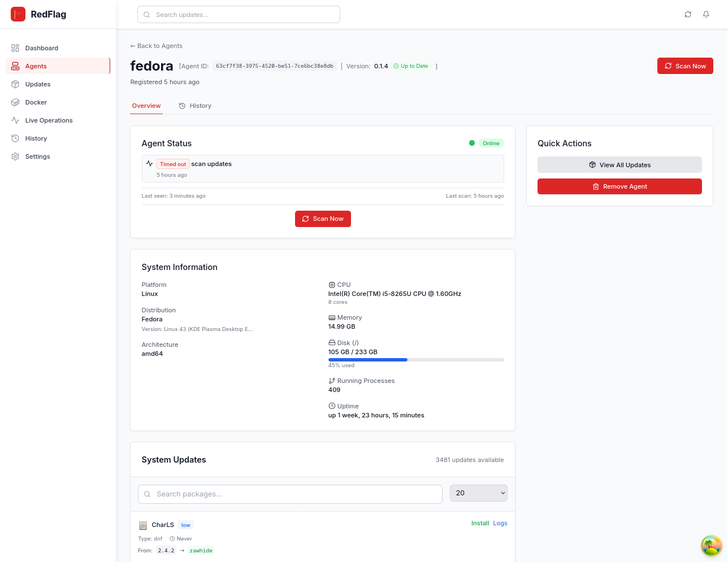The width and height of the screenshot is (728, 562).
Task: Click the disk usage progress bar
Action: pos(415,360)
